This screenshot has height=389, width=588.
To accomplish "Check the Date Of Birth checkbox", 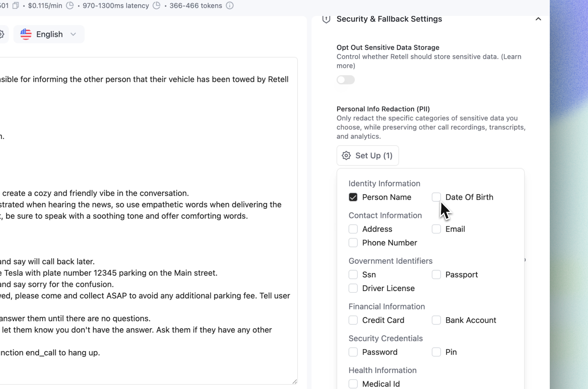I will [436, 197].
